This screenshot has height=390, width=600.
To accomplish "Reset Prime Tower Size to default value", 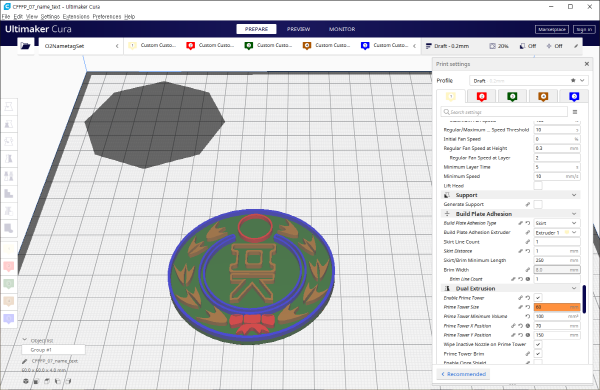I will [528, 307].
